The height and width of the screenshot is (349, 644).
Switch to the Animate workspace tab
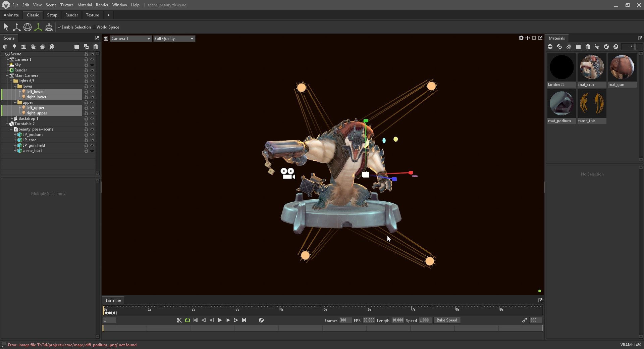[11, 15]
